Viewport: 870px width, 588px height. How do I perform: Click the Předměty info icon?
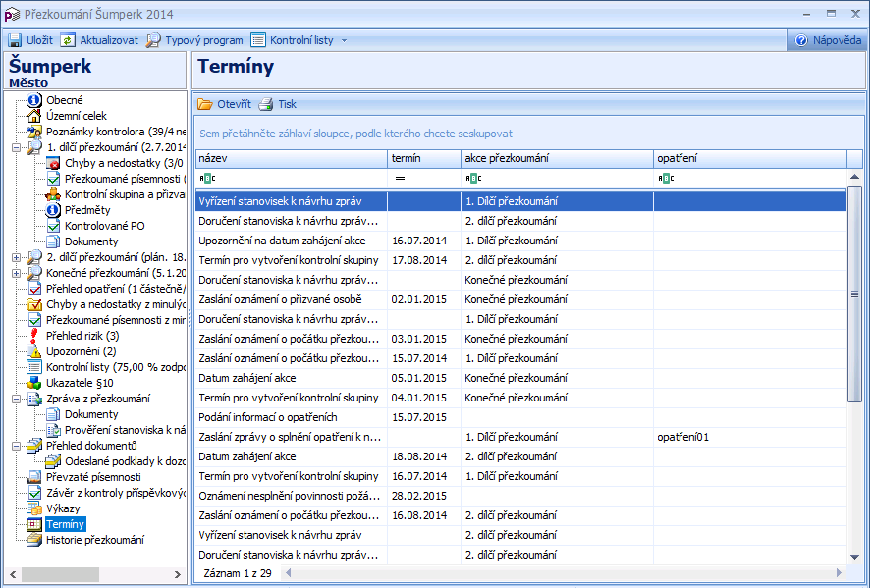[53, 210]
